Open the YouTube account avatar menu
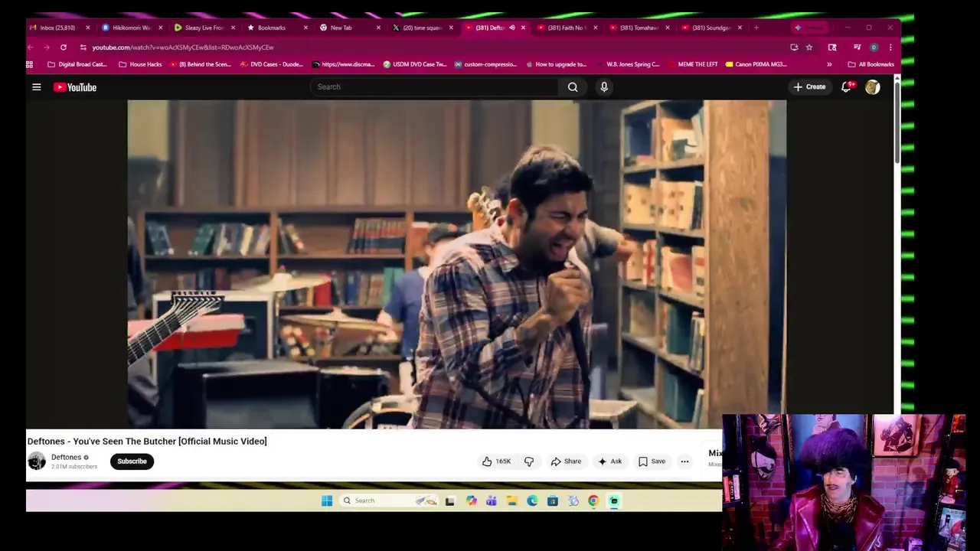 872,87
